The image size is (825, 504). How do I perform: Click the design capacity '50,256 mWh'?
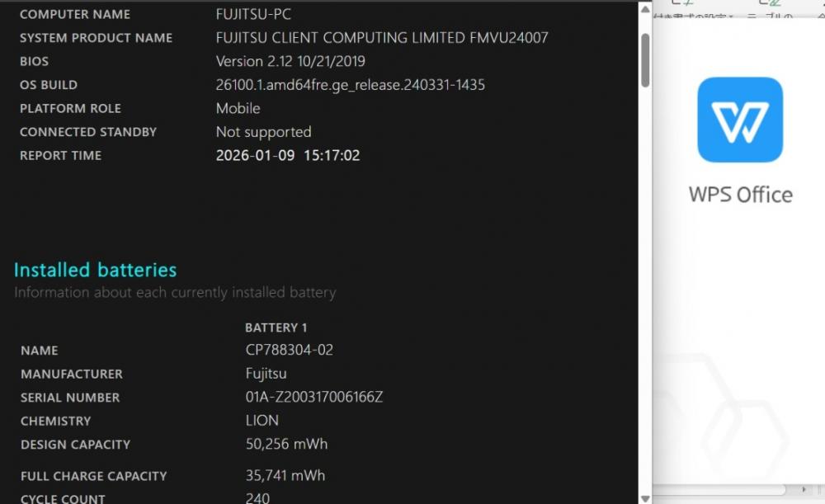pos(287,444)
